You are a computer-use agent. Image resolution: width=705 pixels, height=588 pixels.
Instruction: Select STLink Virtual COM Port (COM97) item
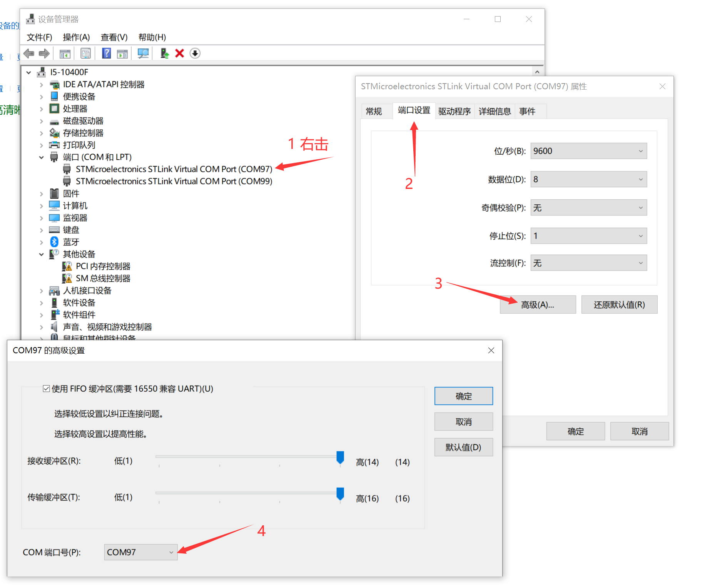pyautogui.click(x=174, y=169)
